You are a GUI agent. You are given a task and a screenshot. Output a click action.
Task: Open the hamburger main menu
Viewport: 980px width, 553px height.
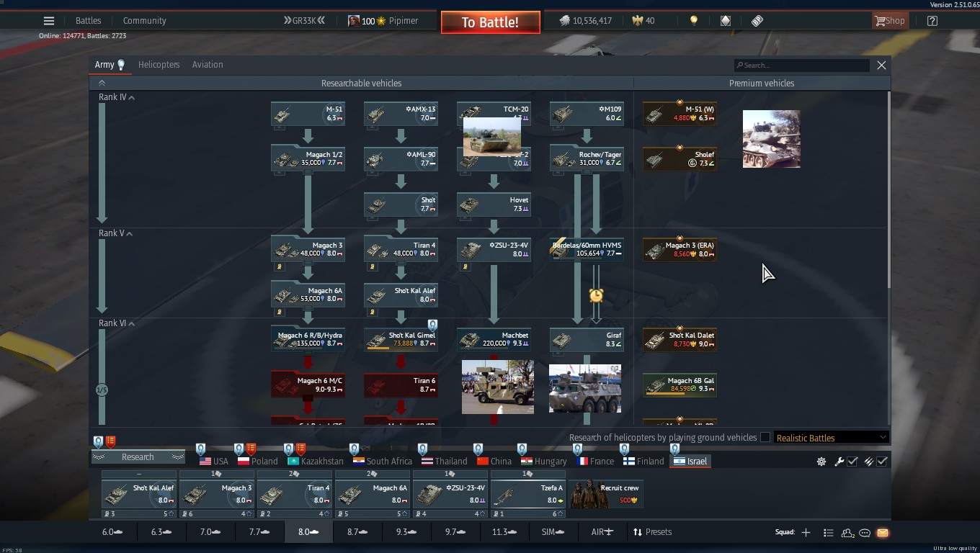coord(49,21)
